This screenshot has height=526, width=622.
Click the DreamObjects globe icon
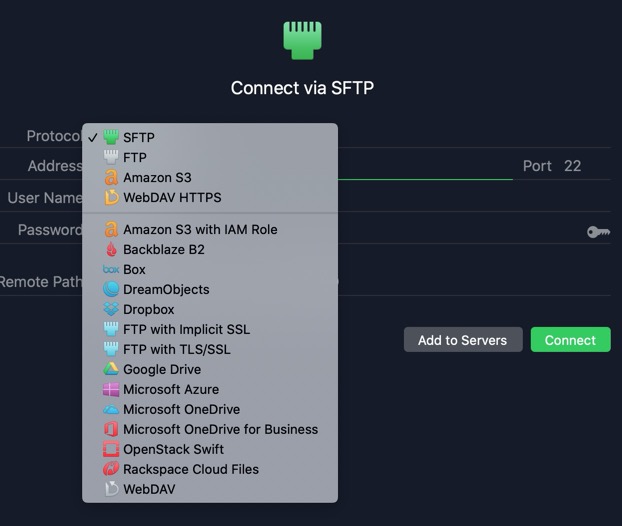(x=111, y=289)
